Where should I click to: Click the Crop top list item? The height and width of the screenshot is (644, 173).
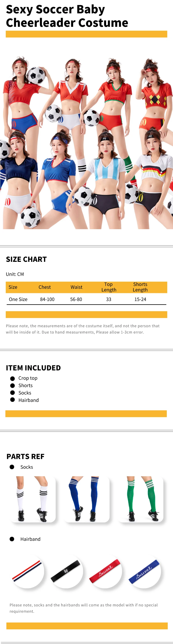tap(28, 378)
